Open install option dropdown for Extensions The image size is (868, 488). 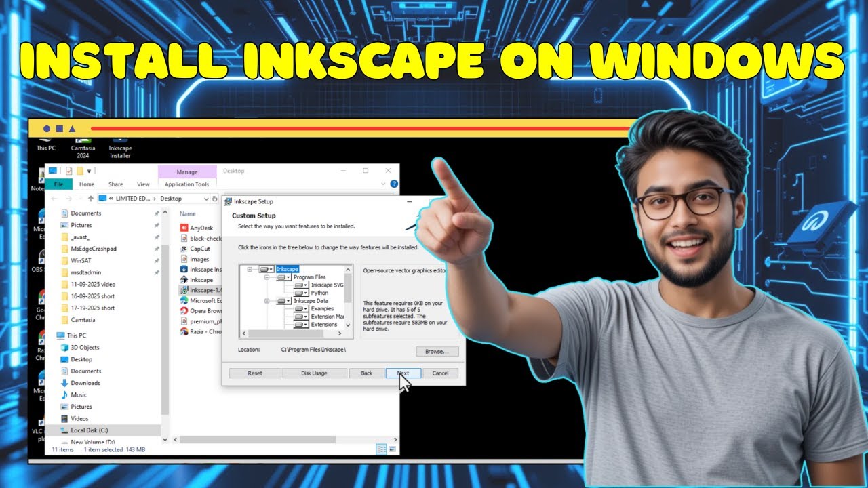301,324
